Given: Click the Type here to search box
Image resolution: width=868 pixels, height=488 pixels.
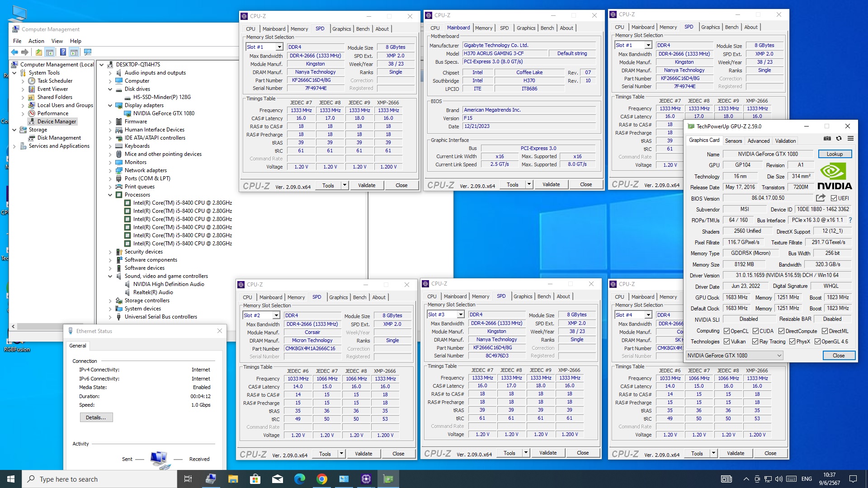Looking at the screenshot, I should (x=99, y=479).
